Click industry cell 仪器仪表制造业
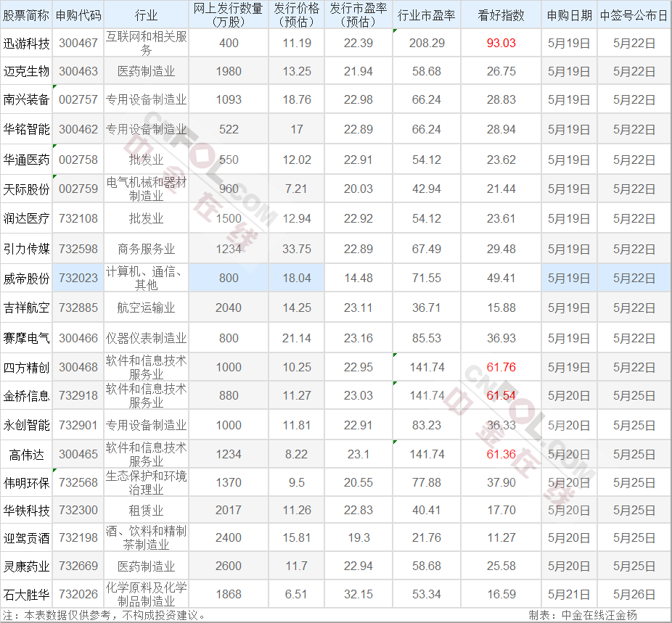This screenshot has width=672, height=623. (x=146, y=338)
